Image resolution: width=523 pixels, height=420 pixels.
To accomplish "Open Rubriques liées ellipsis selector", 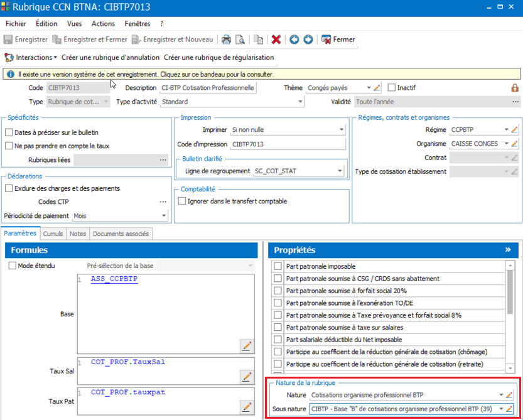I will [163, 160].
